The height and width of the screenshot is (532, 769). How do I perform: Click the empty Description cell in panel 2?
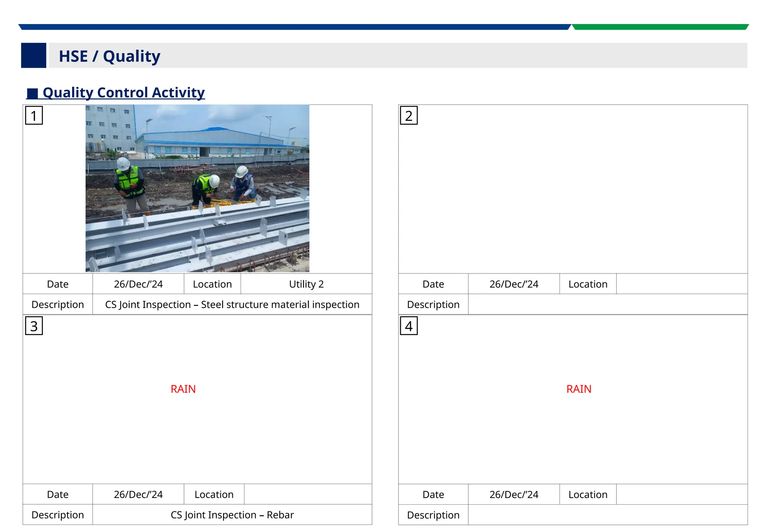click(x=608, y=304)
